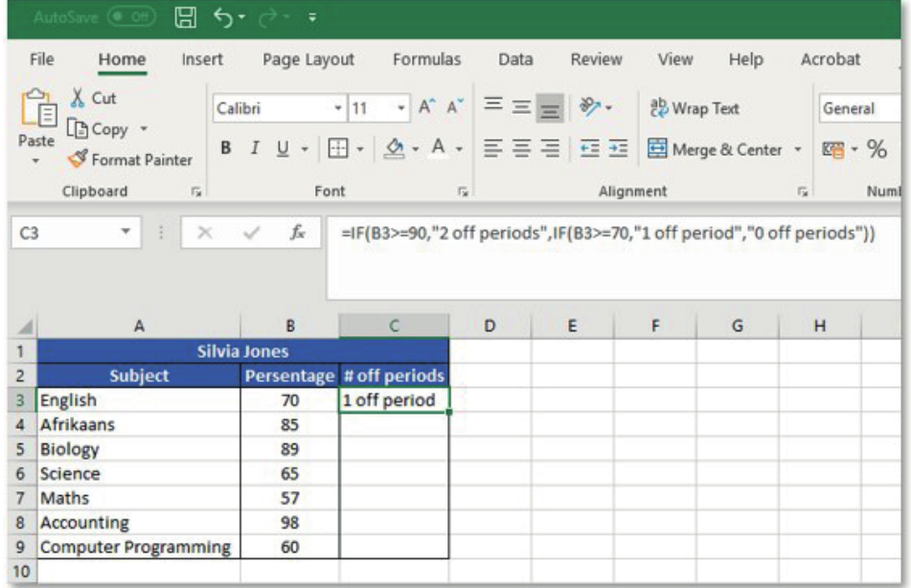Expand the Copy options arrow
The image size is (911, 588).
point(143,128)
